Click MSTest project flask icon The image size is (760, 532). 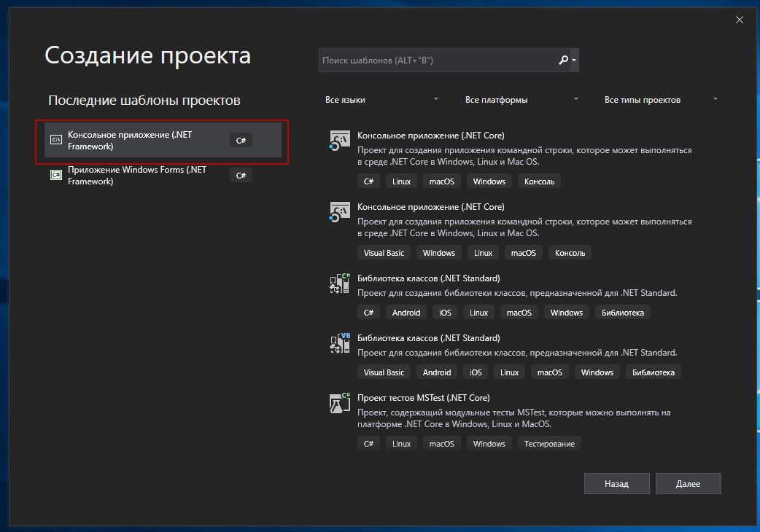coord(339,403)
